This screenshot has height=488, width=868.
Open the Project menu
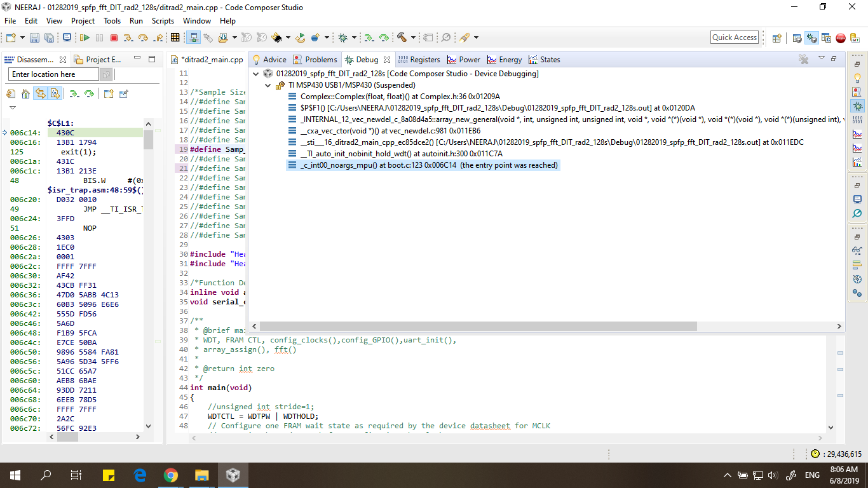pyautogui.click(x=83, y=21)
